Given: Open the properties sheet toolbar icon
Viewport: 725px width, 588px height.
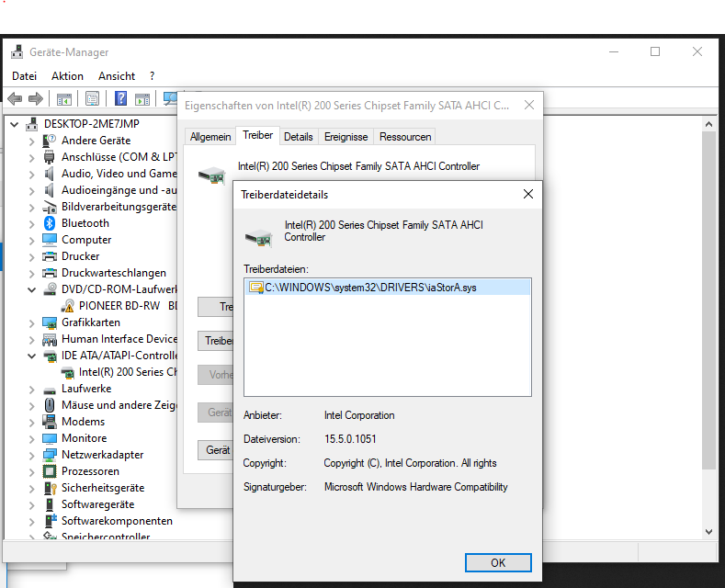Looking at the screenshot, I should 92,98.
